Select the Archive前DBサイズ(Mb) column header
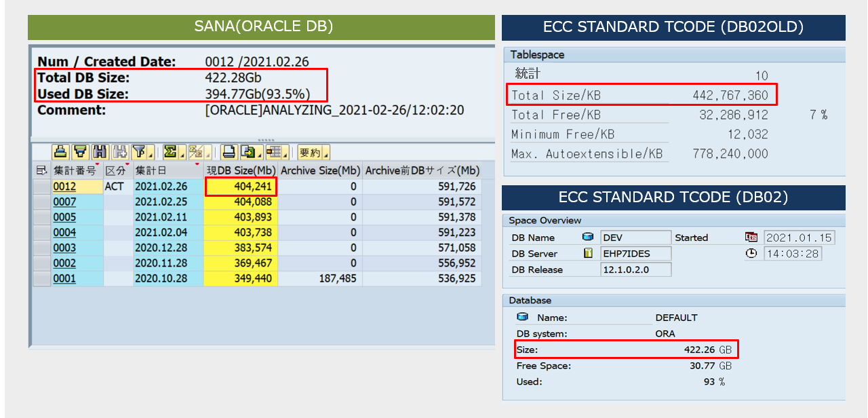Screen dimensions: 868x418 (422, 170)
